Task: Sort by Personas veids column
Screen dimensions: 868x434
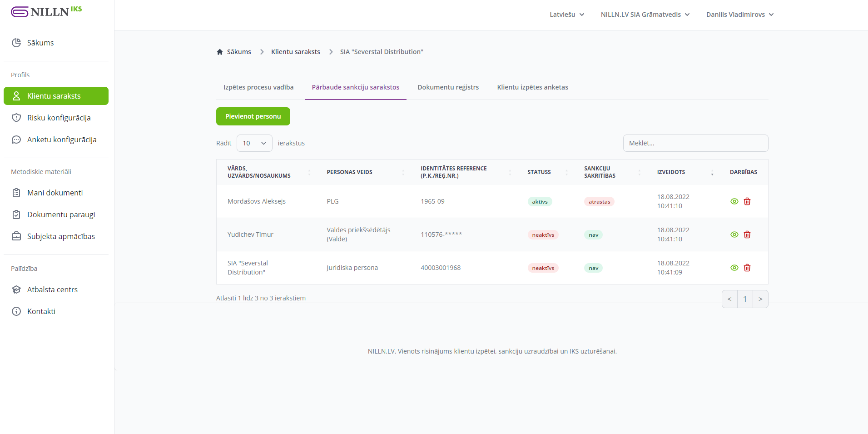Action: 363,172
